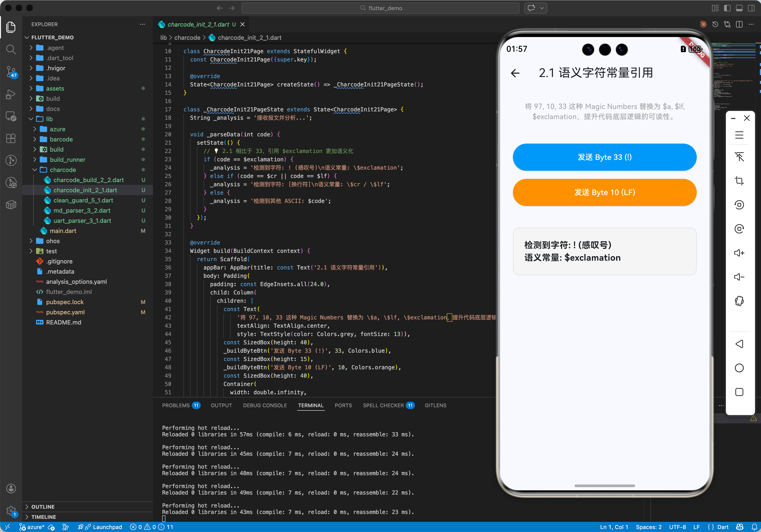Open the Search view in activity bar
Image resolution: width=761 pixels, height=532 pixels.
click(x=11, y=49)
